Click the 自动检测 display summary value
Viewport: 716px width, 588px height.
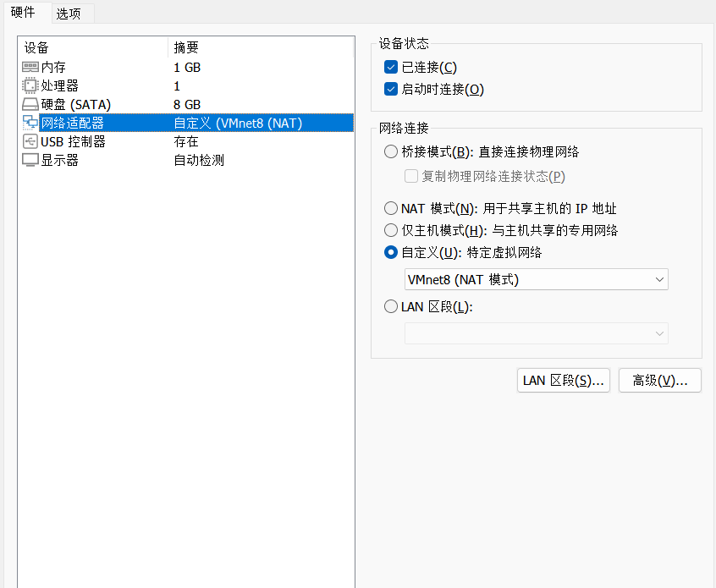click(199, 160)
